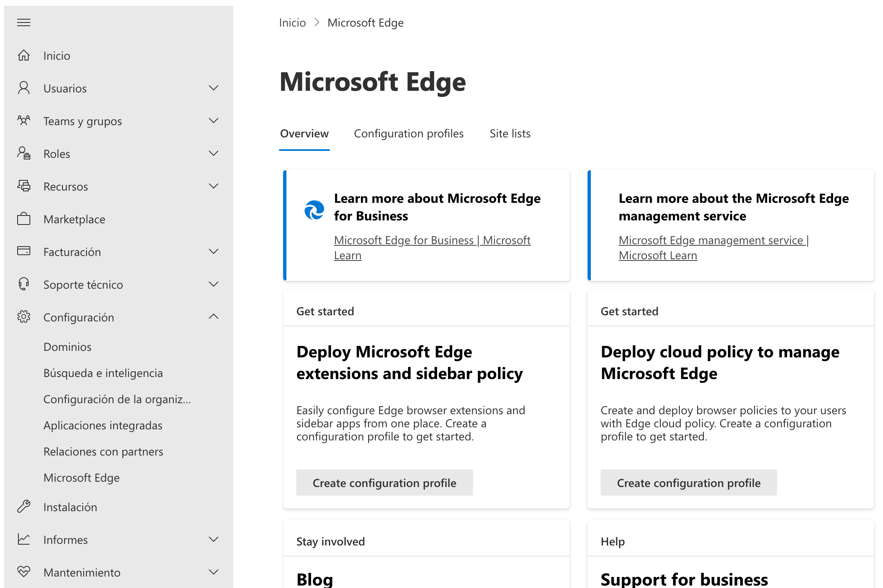Open the Site lists tab
Screen dimensions: 883x588
[510, 134]
